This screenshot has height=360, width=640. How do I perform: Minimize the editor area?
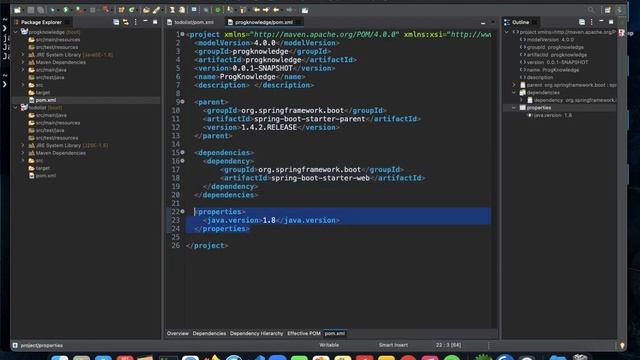[483, 22]
